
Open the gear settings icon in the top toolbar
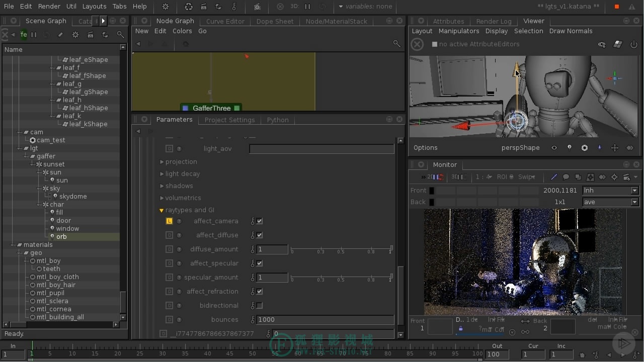[166, 7]
